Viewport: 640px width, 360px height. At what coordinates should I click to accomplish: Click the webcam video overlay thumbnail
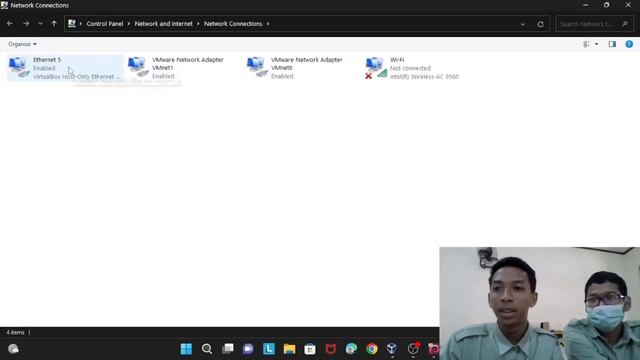click(540, 303)
